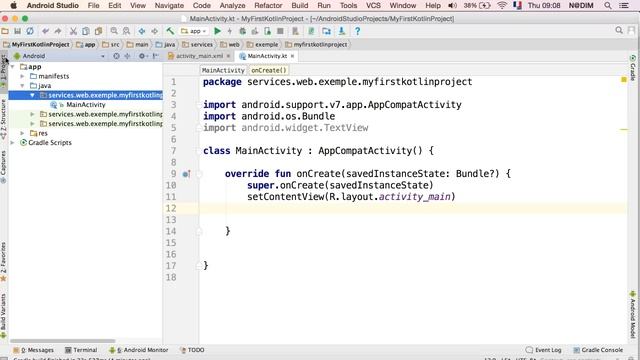This screenshot has height=360, width=640.
Task: Open Project Structure toolbar icon
Action: coord(326,31)
